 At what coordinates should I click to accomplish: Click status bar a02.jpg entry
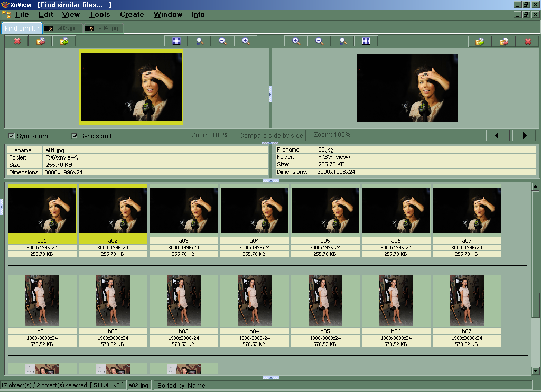(x=138, y=385)
